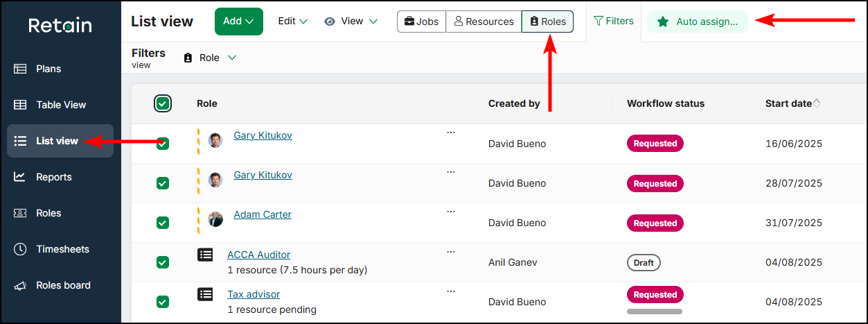This screenshot has height=324, width=868.
Task: Uncheck the Gary Kitukov 16/06/2025 row checkbox
Action: (162, 144)
